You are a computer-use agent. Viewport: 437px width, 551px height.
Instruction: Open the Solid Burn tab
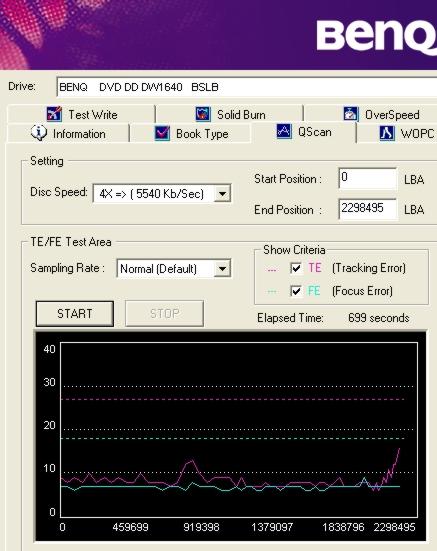coord(229,114)
